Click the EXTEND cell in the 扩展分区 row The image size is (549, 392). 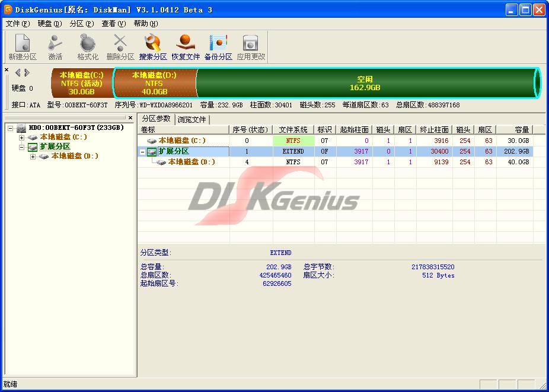(293, 152)
